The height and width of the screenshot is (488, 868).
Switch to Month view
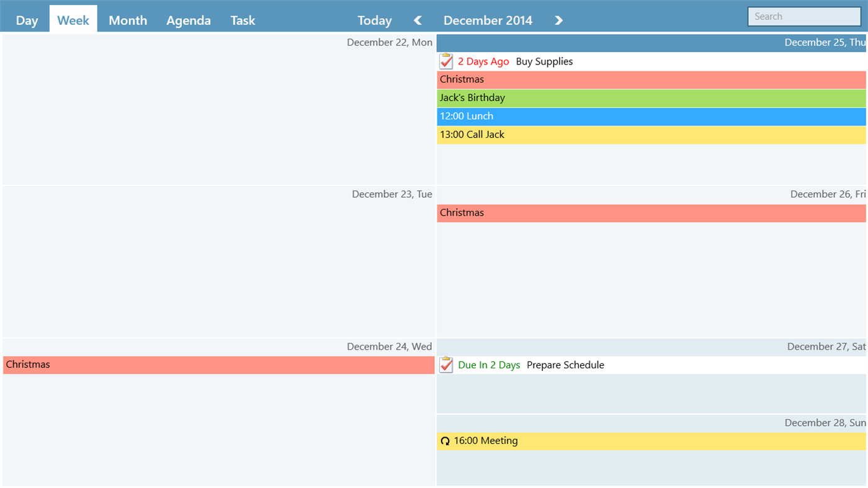coord(127,19)
